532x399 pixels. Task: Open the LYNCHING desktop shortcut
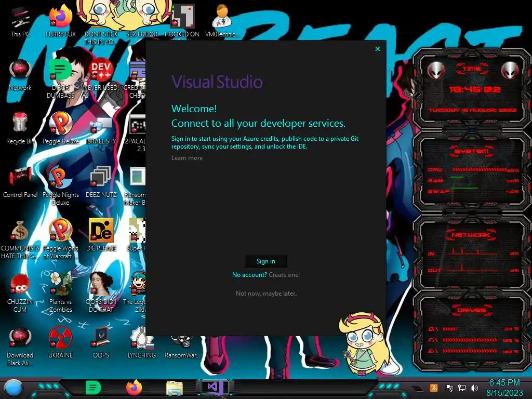click(141, 343)
